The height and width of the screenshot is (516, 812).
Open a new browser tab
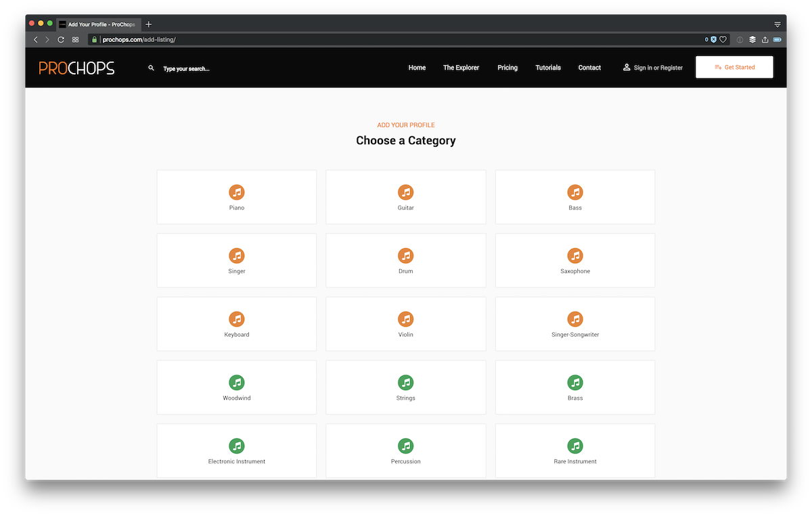pos(149,24)
